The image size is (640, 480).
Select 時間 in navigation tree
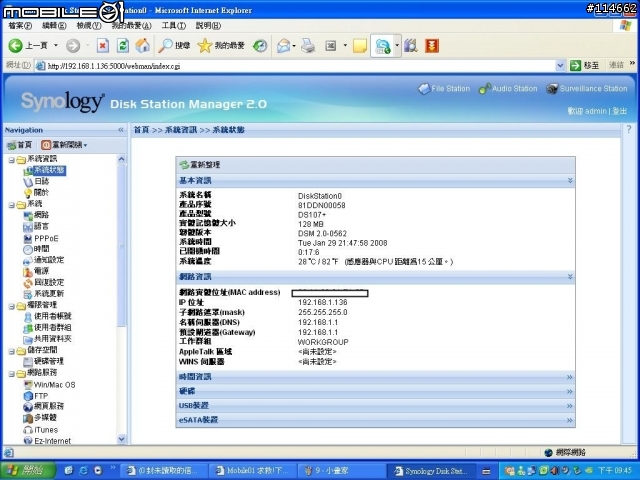pyautogui.click(x=41, y=249)
